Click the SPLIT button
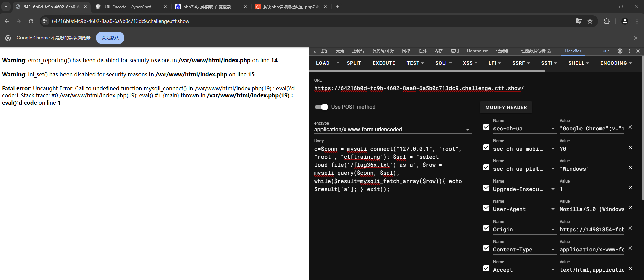 click(354, 63)
